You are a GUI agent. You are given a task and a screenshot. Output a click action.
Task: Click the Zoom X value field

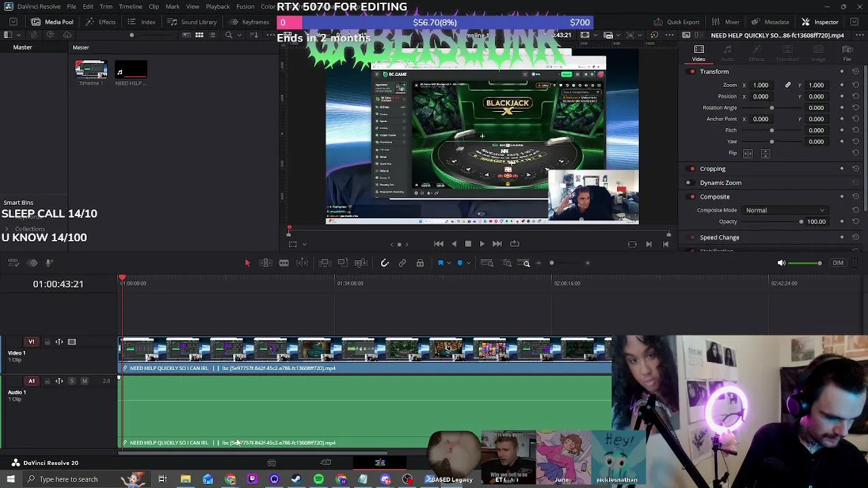[x=761, y=85]
